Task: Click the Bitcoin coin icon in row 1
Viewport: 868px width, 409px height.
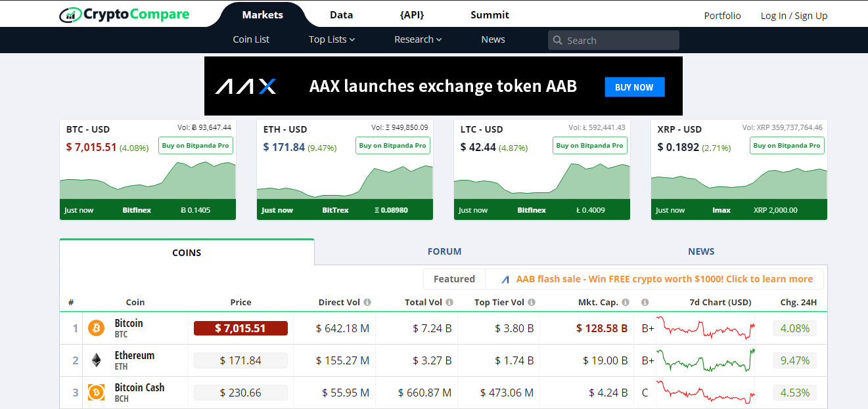Action: 97,328
